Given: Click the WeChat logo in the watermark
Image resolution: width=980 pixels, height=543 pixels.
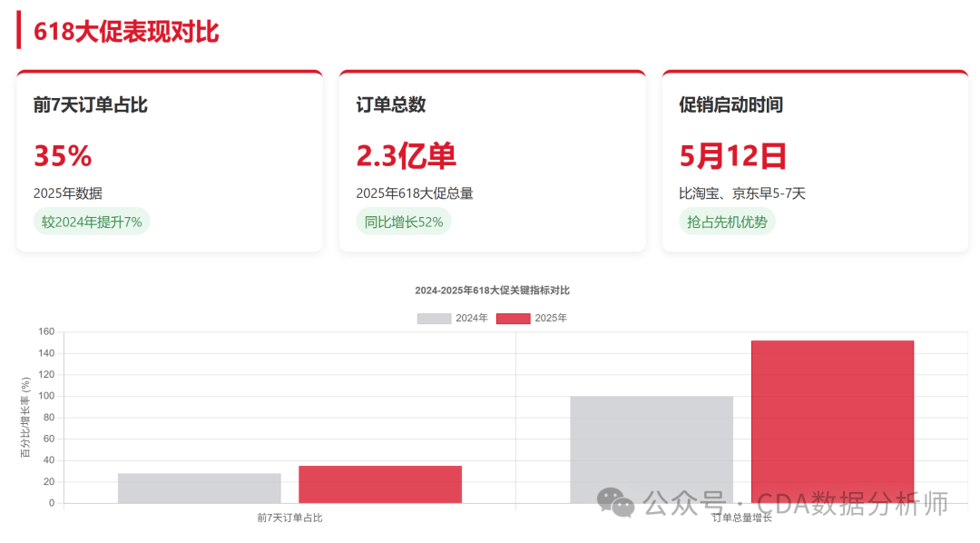Looking at the screenshot, I should click(x=613, y=499).
